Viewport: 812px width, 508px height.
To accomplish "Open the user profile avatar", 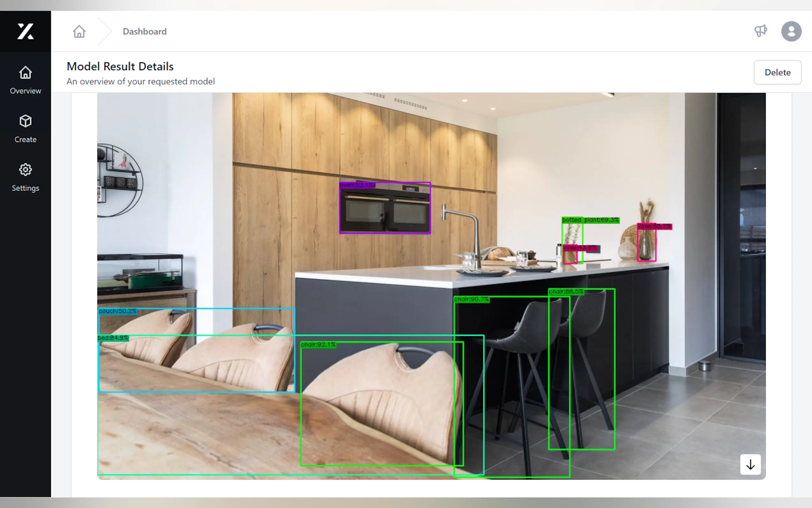I will [x=791, y=31].
